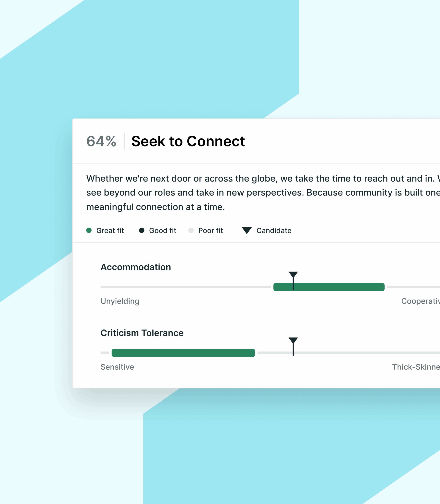Screen dimensions: 440x504
Task: Click the Accommodation trait title
Action: point(136,267)
